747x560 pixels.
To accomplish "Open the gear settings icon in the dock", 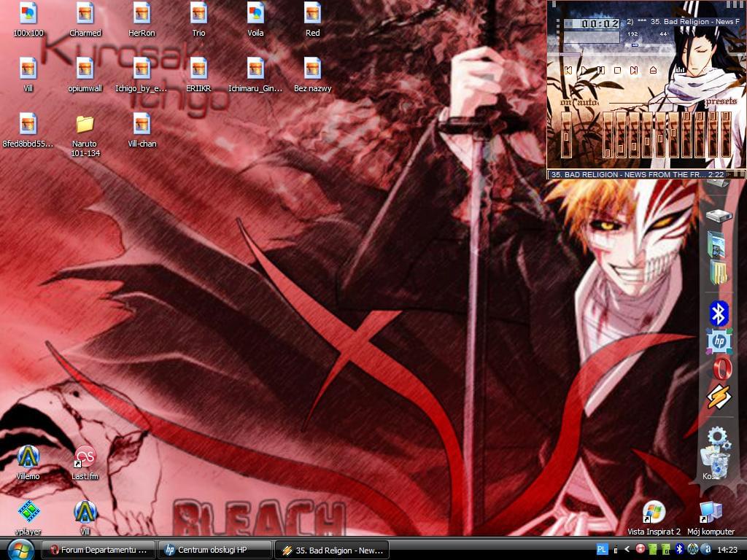I will (x=718, y=438).
